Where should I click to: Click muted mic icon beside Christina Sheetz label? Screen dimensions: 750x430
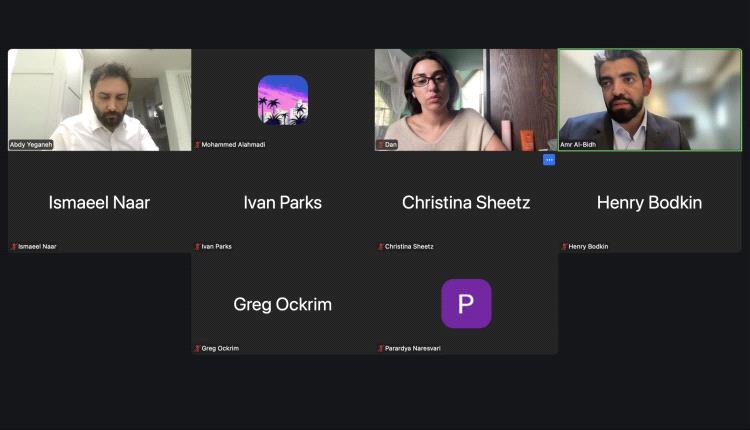[x=381, y=246]
